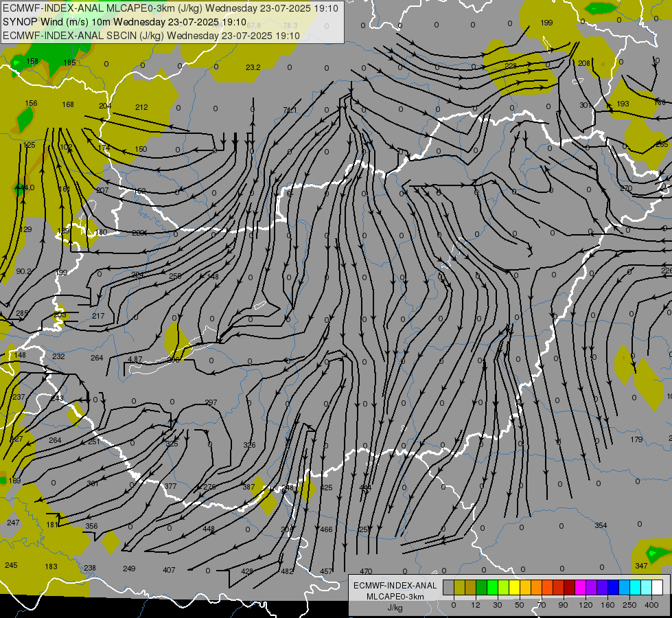The width and height of the screenshot is (672, 618).
Task: Click the legend tick label 120
Action: coord(586,605)
